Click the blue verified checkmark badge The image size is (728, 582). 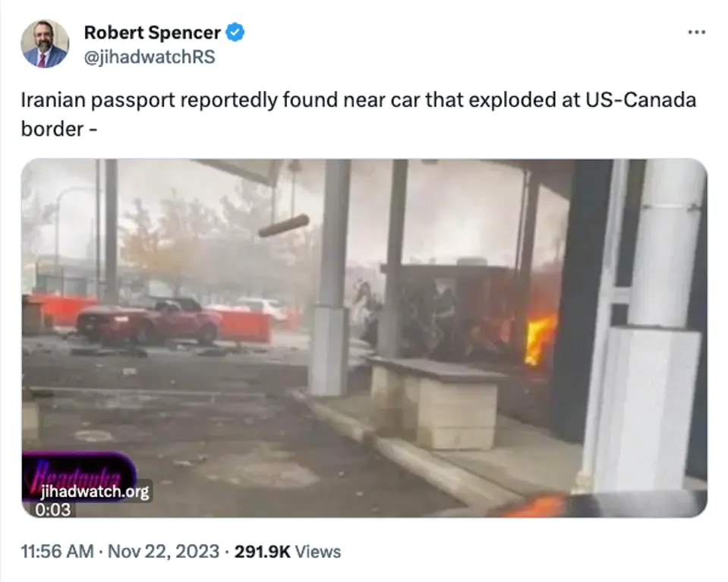click(x=235, y=33)
